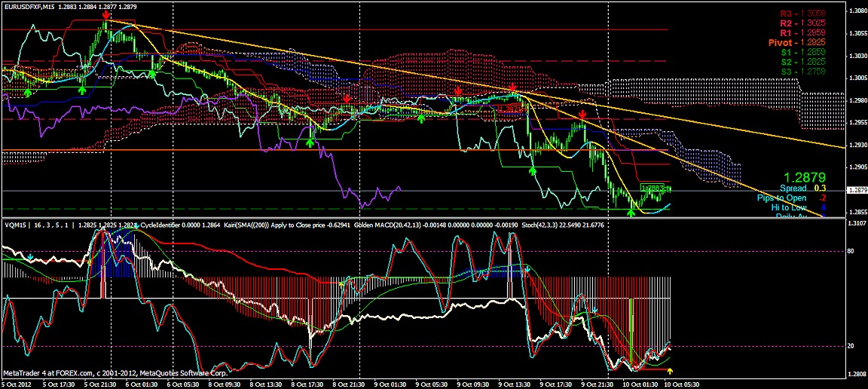Viewport: 868px width, 389px height.
Task: Select the red 1.2971 price tag on the chart
Action: click(x=510, y=109)
